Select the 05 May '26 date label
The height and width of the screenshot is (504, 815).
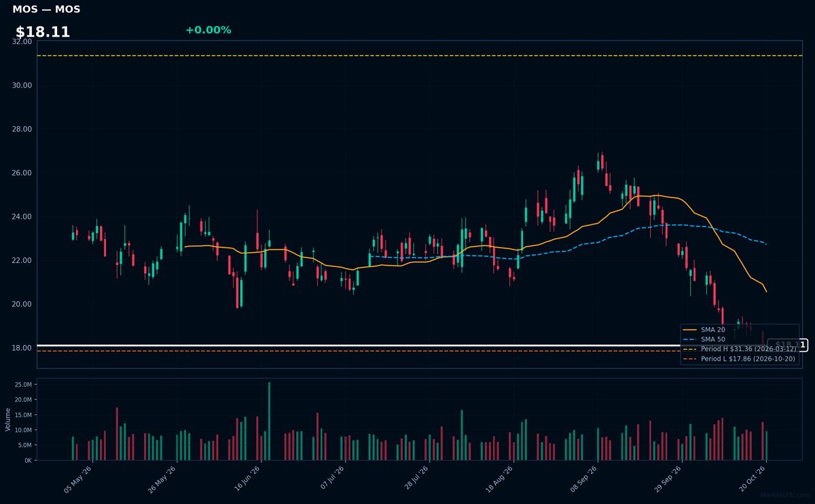click(x=77, y=481)
